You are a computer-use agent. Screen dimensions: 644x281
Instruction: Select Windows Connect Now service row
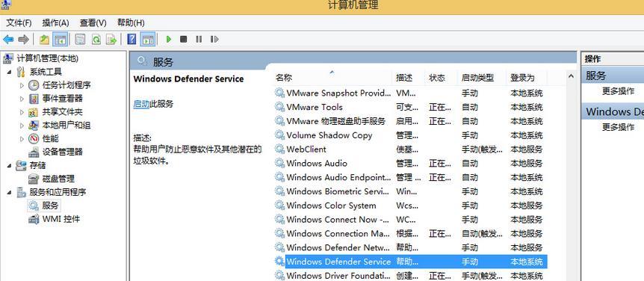(x=410, y=220)
